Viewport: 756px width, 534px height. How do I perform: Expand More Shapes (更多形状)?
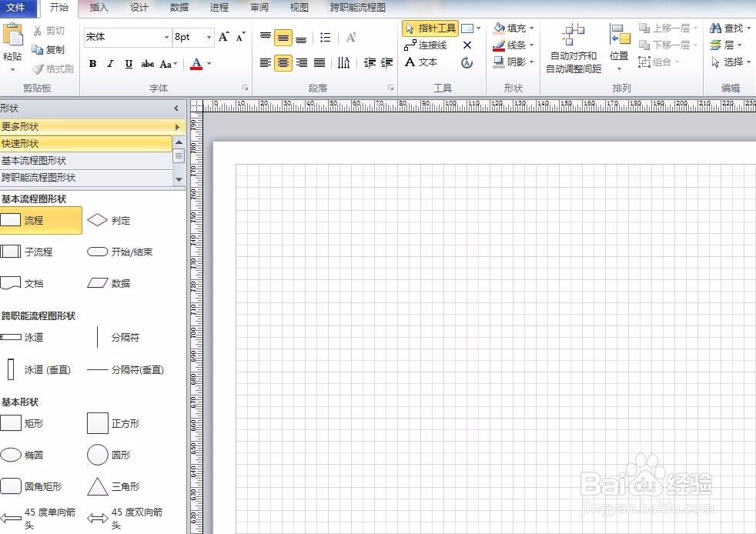[x=92, y=127]
